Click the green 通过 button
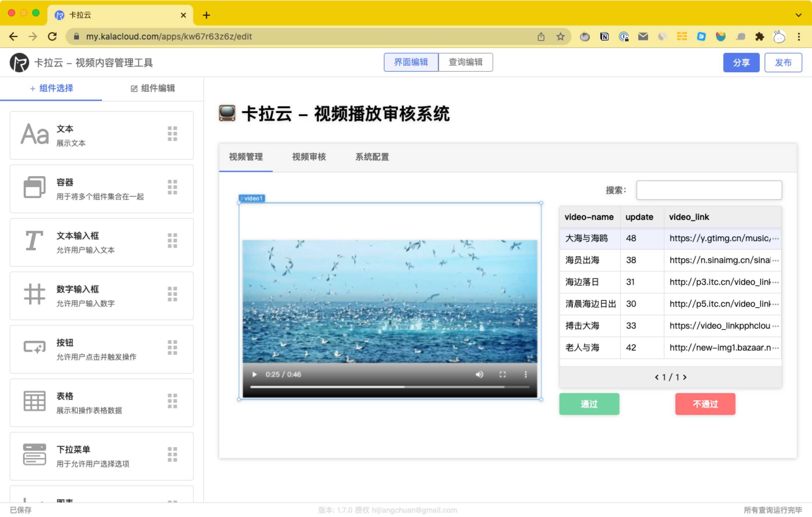812x517 pixels. pyautogui.click(x=589, y=404)
